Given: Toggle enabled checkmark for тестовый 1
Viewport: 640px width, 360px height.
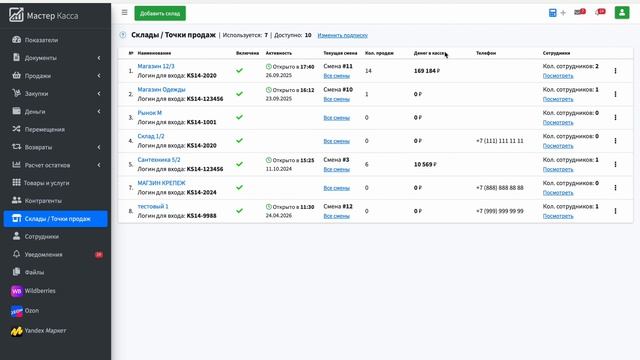Looking at the screenshot, I should click(x=240, y=211).
